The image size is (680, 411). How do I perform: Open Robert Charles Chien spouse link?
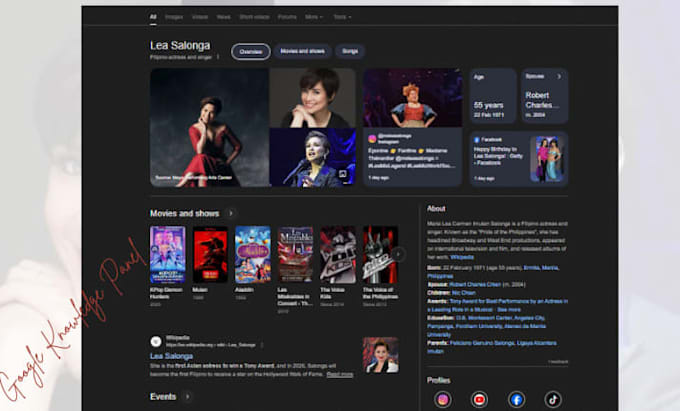click(475, 284)
